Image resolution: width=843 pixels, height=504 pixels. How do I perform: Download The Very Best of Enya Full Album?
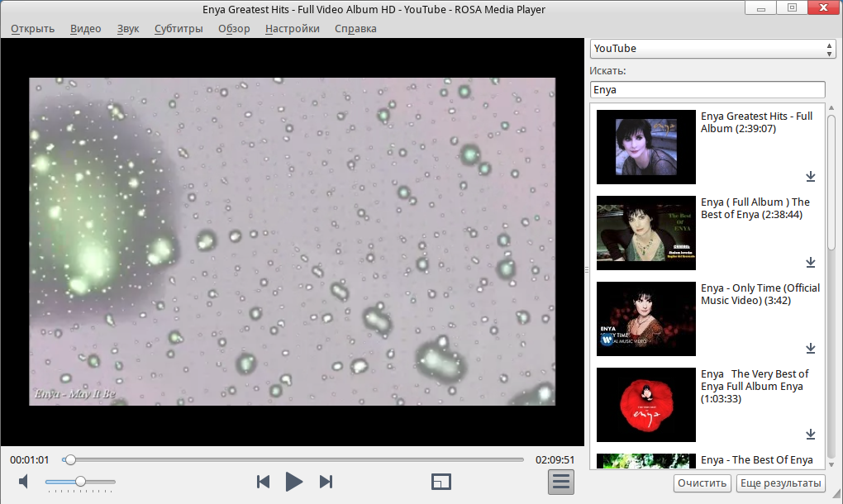tap(811, 434)
